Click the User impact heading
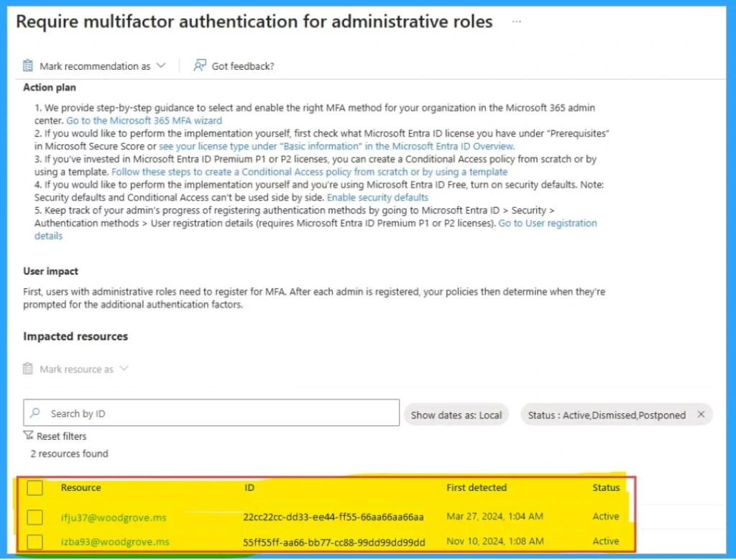Image resolution: width=736 pixels, height=560 pixels. [x=51, y=271]
